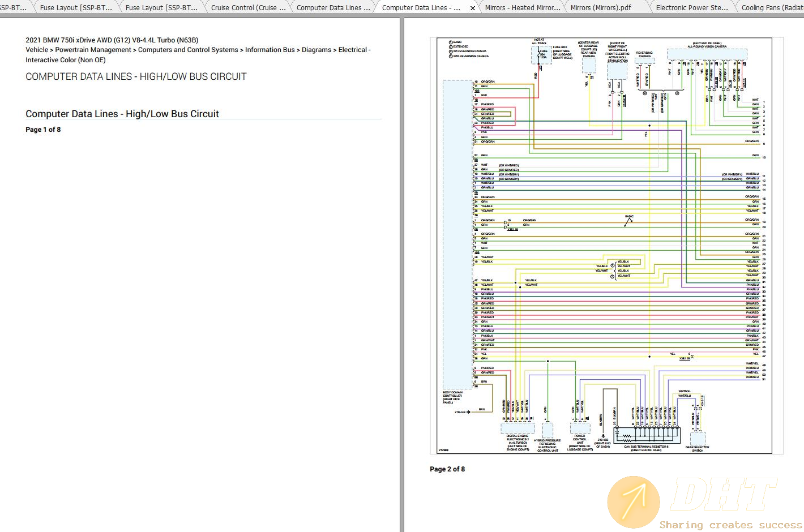
Task: Click the Page 1 of 8 label
Action: coord(43,130)
